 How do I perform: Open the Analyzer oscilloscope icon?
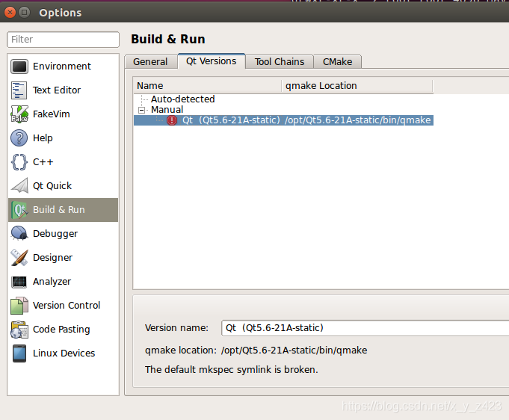point(19,282)
